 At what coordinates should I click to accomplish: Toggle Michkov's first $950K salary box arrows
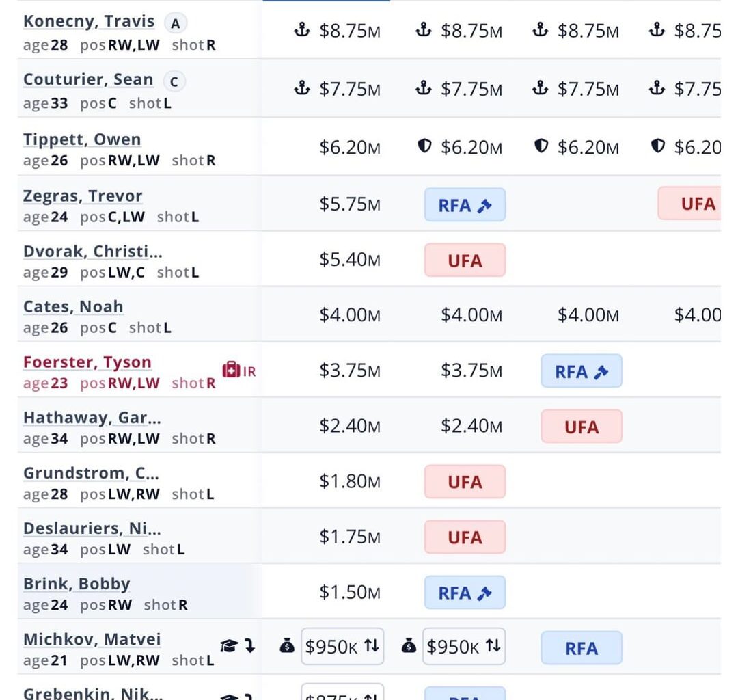point(371,646)
